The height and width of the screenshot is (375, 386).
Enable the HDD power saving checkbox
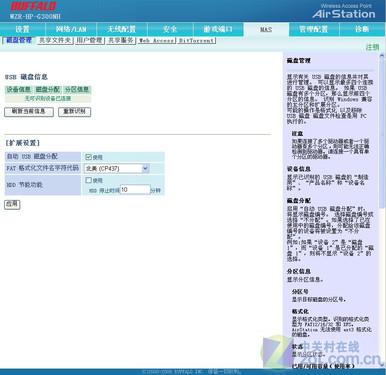click(x=88, y=180)
